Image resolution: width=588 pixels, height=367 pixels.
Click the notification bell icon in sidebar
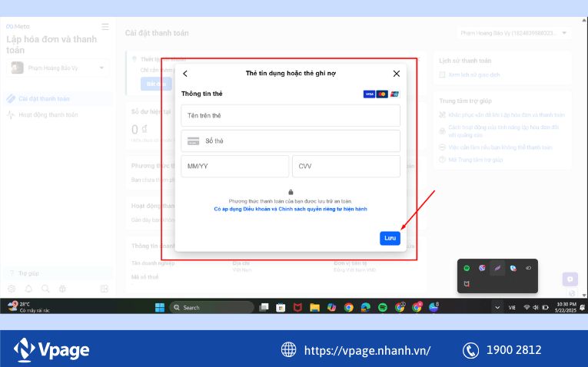[28, 289]
